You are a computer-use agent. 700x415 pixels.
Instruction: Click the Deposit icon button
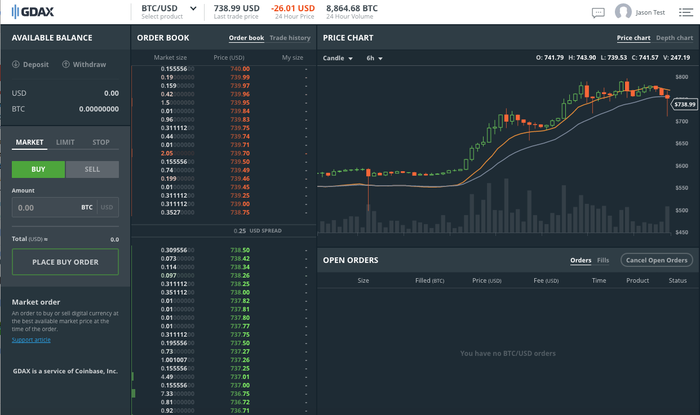point(16,64)
